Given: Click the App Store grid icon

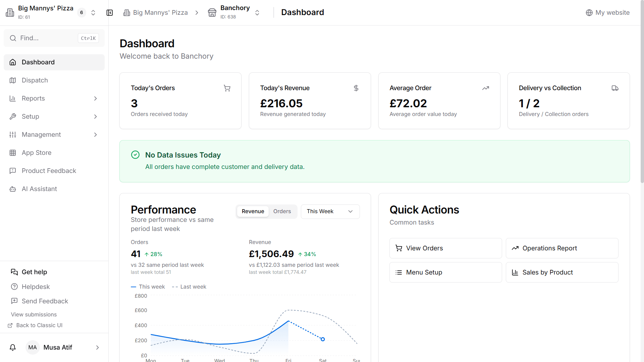Looking at the screenshot, I should point(13,153).
